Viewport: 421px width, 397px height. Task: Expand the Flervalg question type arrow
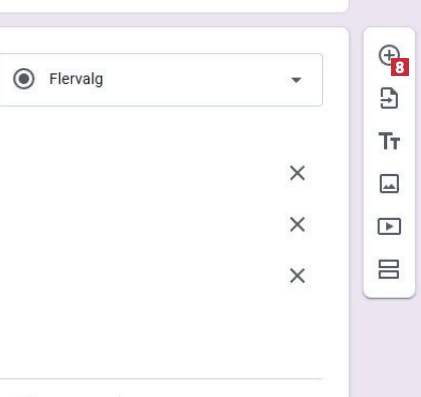(x=296, y=80)
